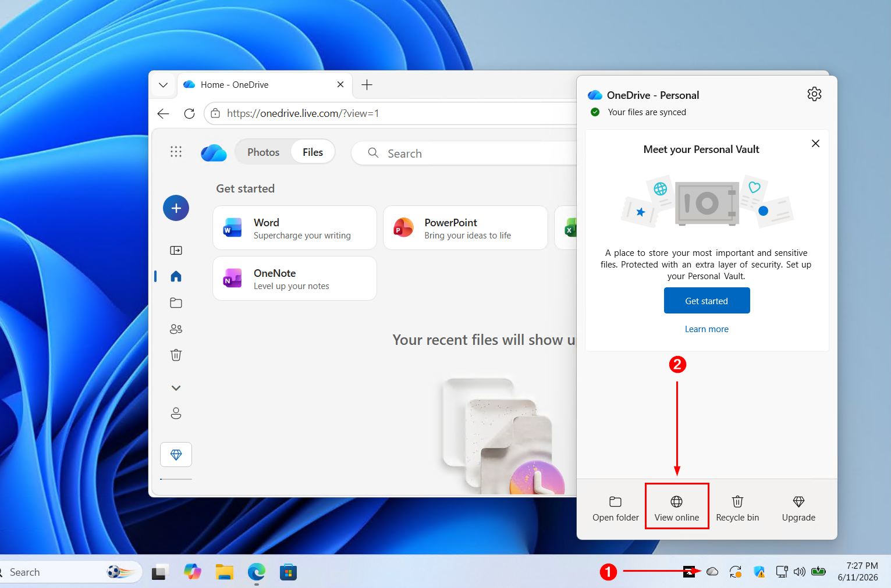Open the profile icon in sidebar
The width and height of the screenshot is (891, 588).
click(176, 414)
